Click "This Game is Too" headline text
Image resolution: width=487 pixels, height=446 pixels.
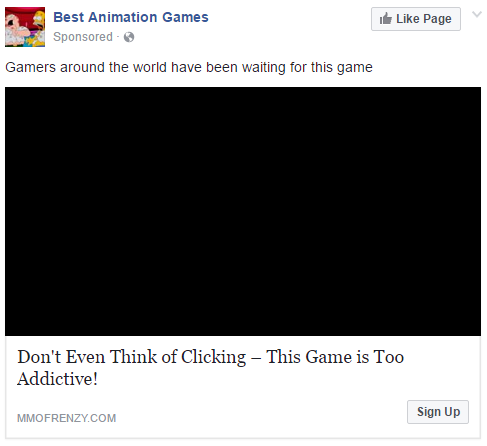[x=335, y=357]
